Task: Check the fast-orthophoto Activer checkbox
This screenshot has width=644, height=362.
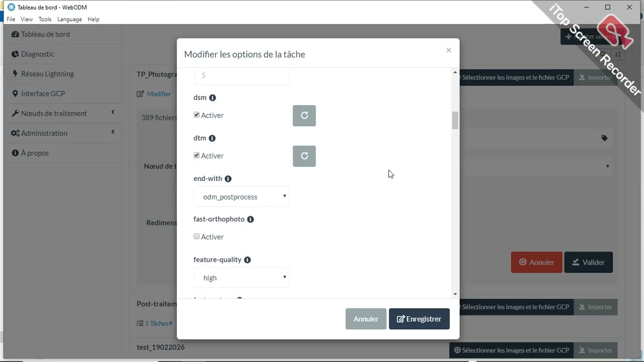Action: point(197,236)
